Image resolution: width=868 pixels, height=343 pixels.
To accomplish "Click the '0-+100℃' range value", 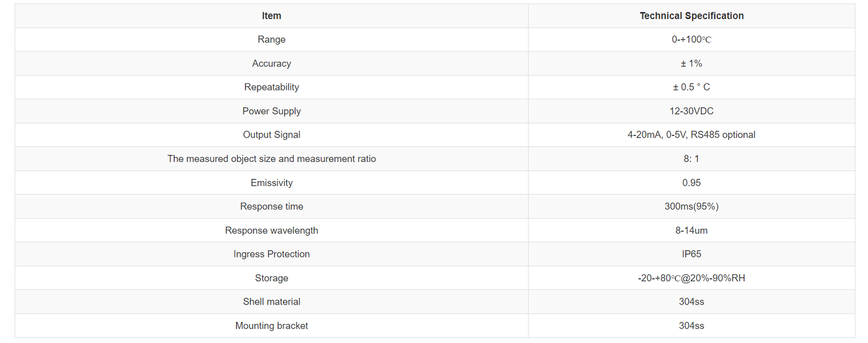I will pyautogui.click(x=691, y=40).
